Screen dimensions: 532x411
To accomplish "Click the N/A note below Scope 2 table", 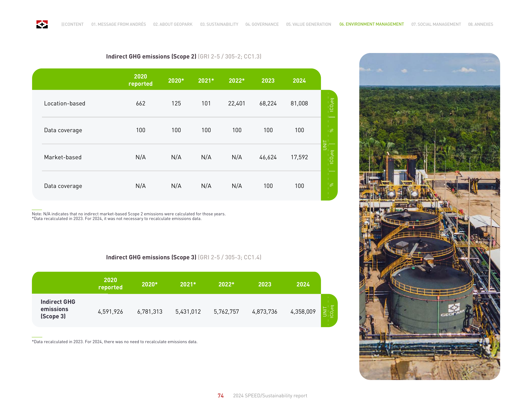I will coord(129,214).
